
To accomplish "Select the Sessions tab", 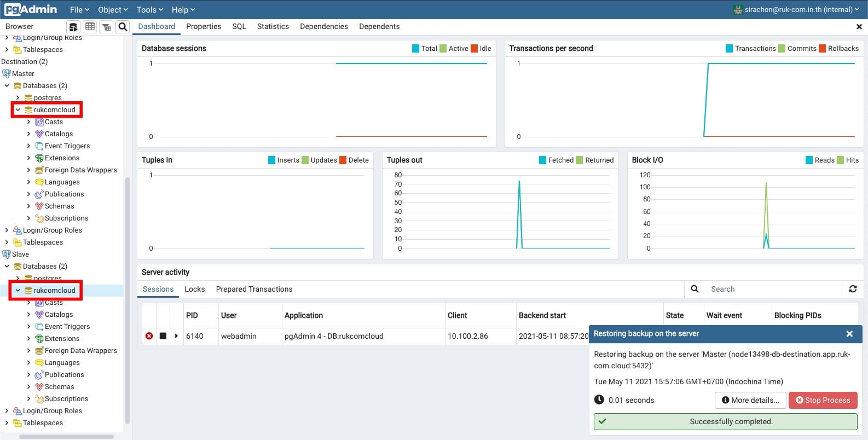I will (158, 289).
